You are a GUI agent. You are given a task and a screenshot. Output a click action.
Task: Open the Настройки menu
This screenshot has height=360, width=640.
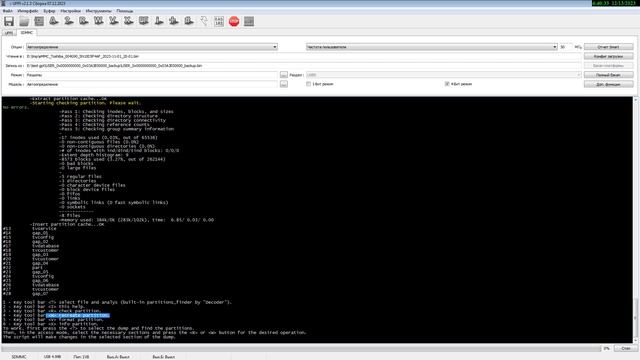71,11
